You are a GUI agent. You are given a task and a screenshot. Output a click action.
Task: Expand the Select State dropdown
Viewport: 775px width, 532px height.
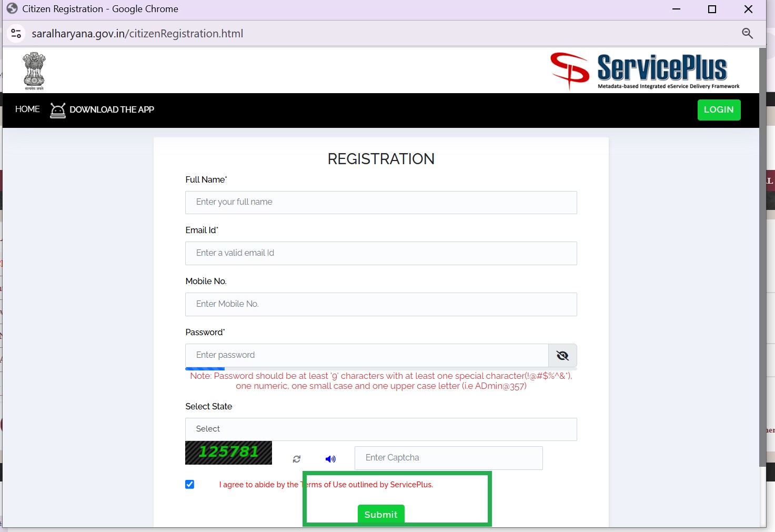(381, 429)
